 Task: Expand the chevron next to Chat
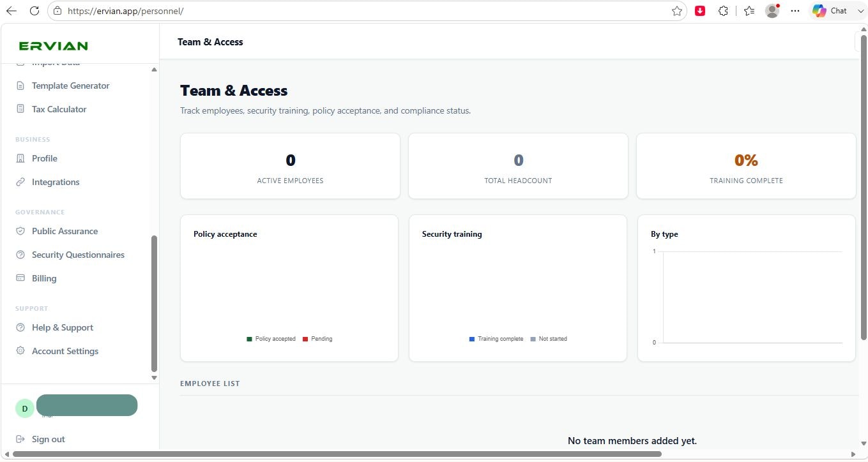pos(860,11)
